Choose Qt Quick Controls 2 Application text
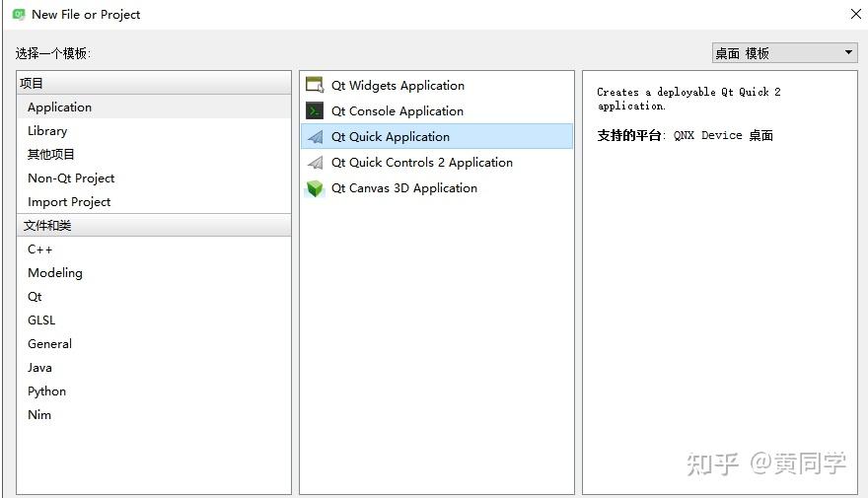This screenshot has width=868, height=498. [422, 162]
